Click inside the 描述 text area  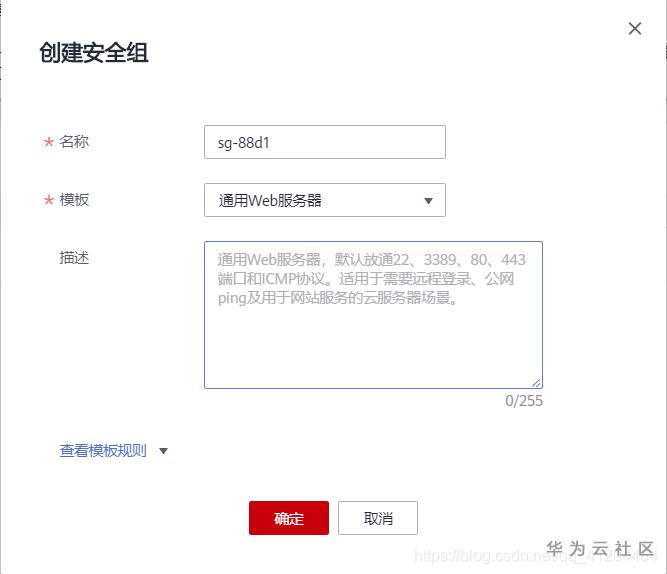[x=373, y=315]
